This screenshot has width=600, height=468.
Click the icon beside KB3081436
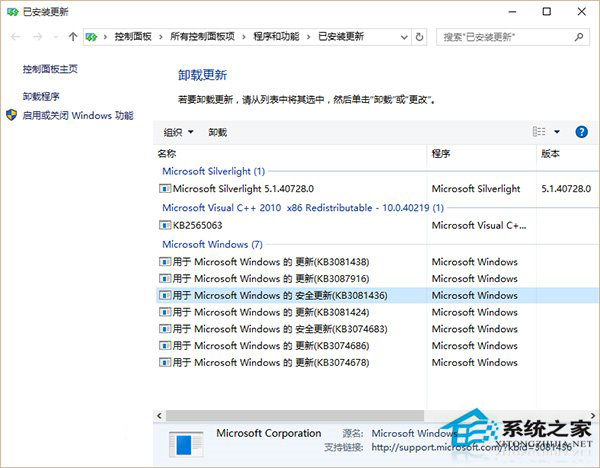165,295
